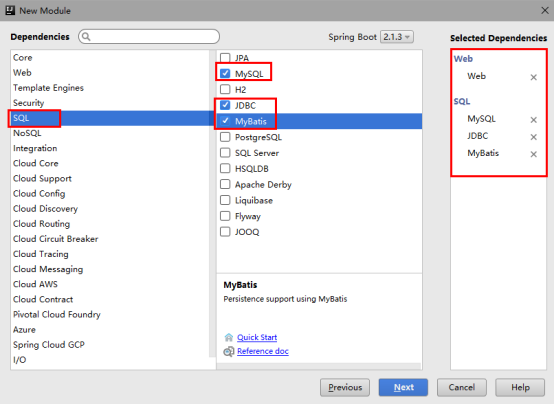Select the Azure category

(110, 329)
